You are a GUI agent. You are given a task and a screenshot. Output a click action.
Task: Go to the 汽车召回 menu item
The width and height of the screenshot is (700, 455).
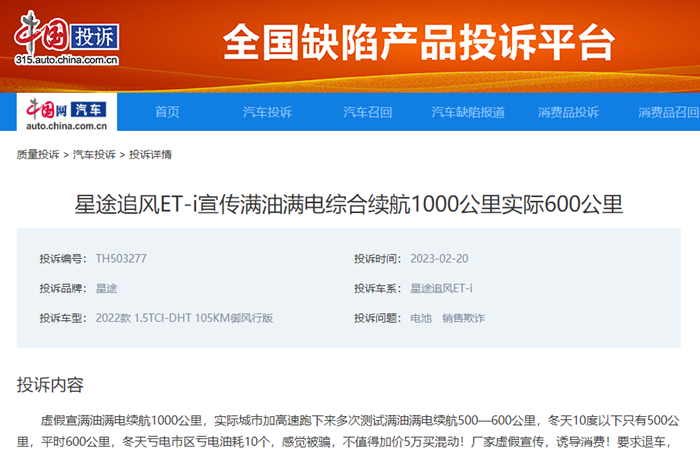coord(367,112)
